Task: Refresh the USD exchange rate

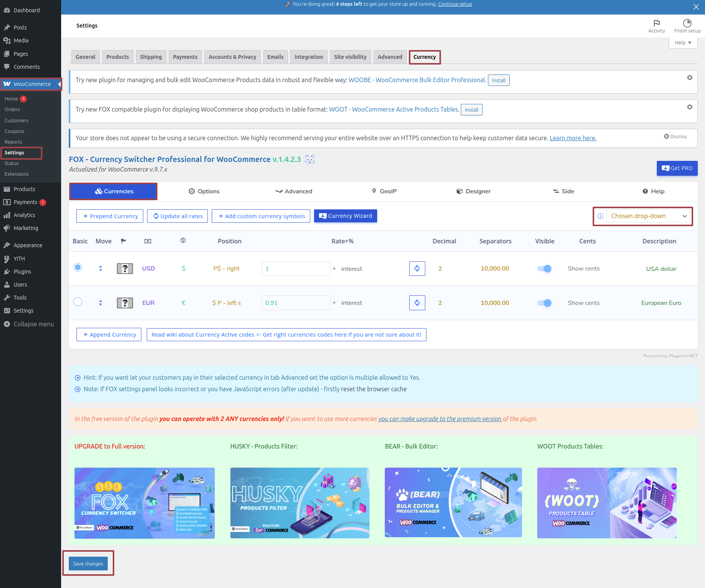Action: (x=417, y=269)
